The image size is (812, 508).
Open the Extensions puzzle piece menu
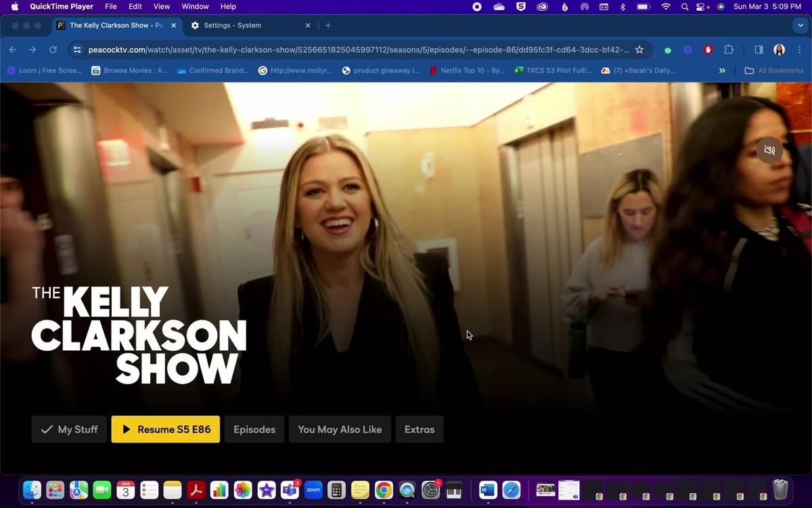tap(729, 49)
